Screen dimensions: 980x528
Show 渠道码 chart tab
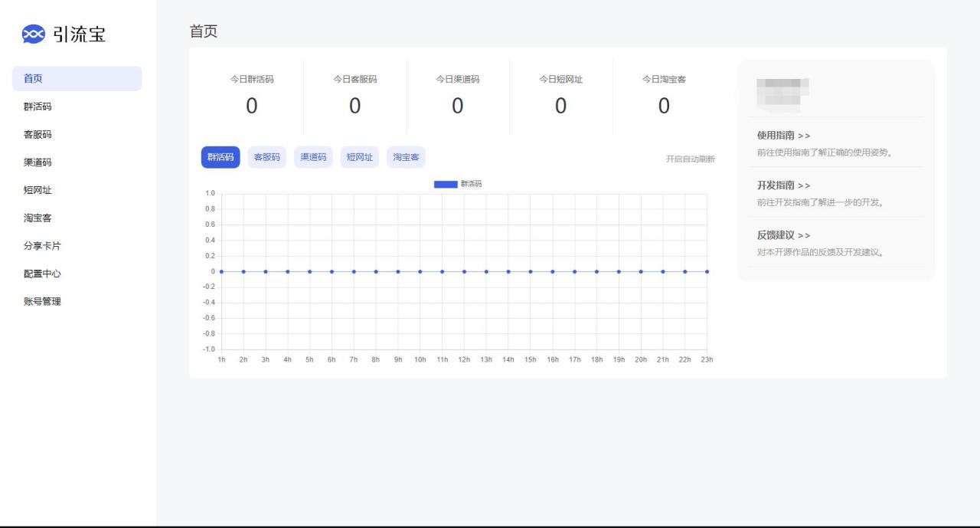click(x=313, y=157)
